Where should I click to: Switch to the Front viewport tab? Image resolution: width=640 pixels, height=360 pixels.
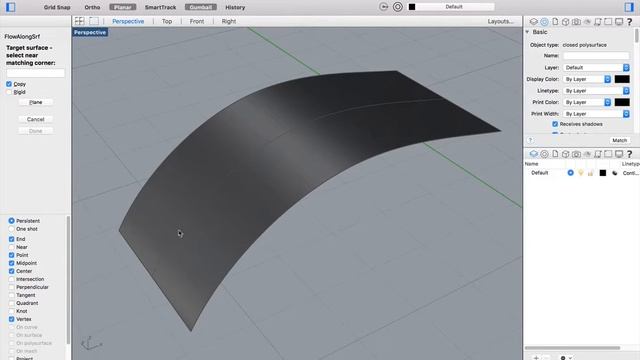(197, 21)
